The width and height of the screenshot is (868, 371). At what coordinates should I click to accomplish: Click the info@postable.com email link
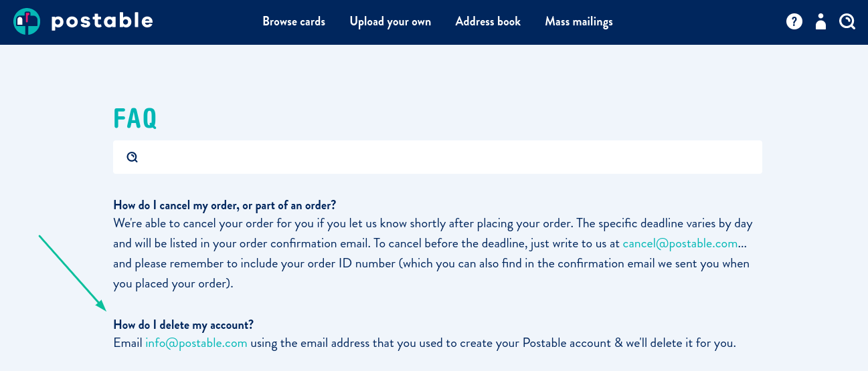[x=196, y=344]
